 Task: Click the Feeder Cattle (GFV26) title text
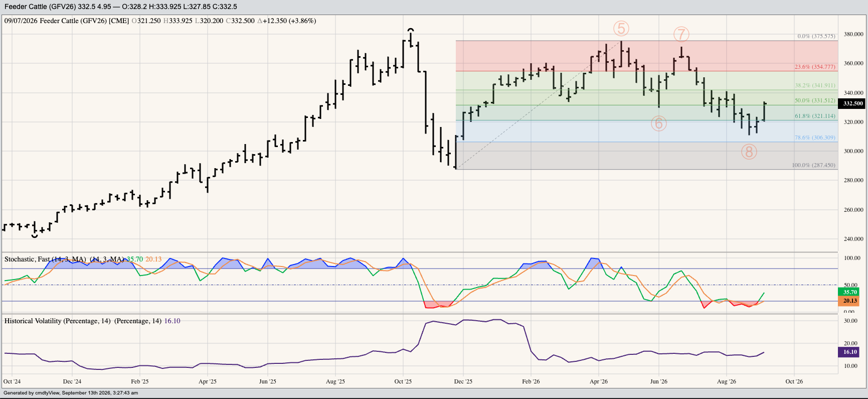click(x=40, y=7)
